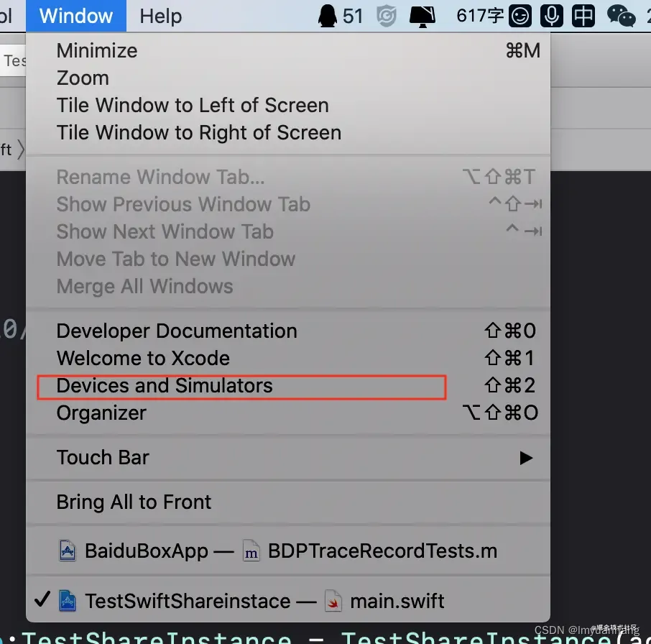Click the BaiduBoxApp project file icon
651x644 pixels.
[x=68, y=551]
